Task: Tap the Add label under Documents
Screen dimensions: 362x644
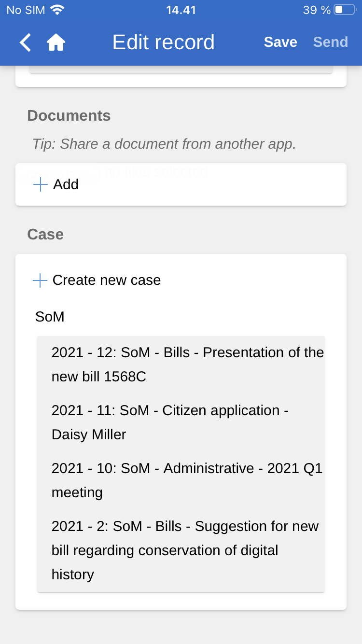Action: [x=66, y=184]
